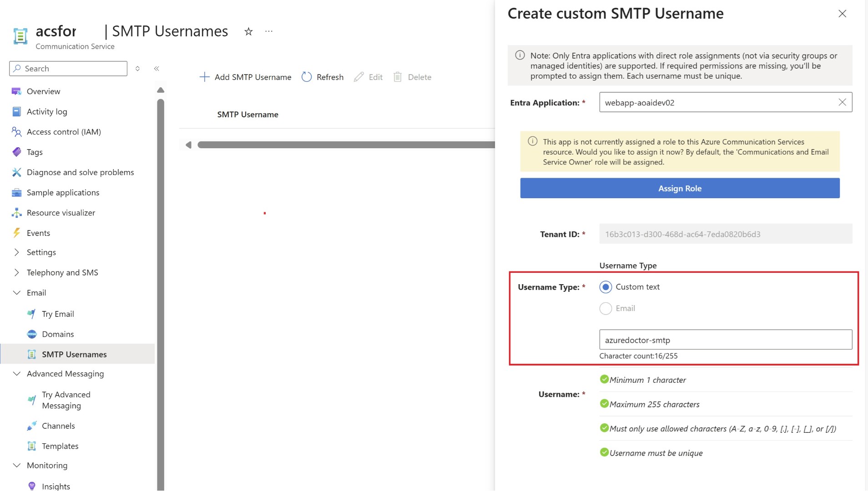Select the Email username type radio button
The height and width of the screenshot is (491, 868).
pyautogui.click(x=606, y=308)
